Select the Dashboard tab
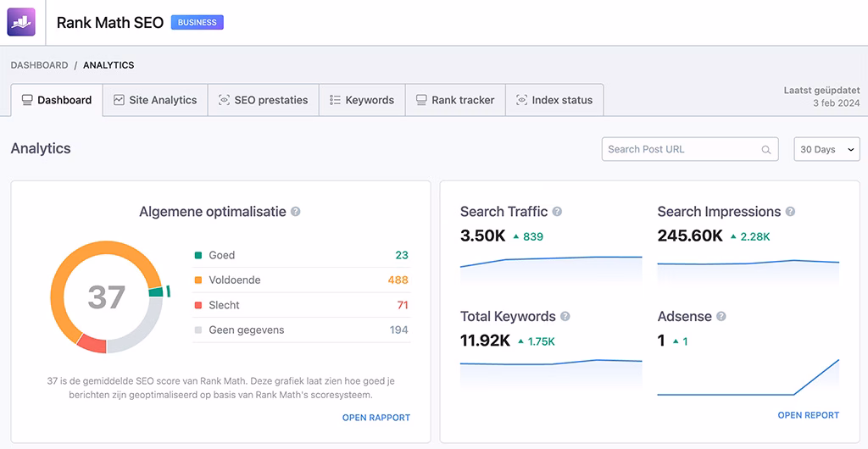This screenshot has width=868, height=449. 57,100
